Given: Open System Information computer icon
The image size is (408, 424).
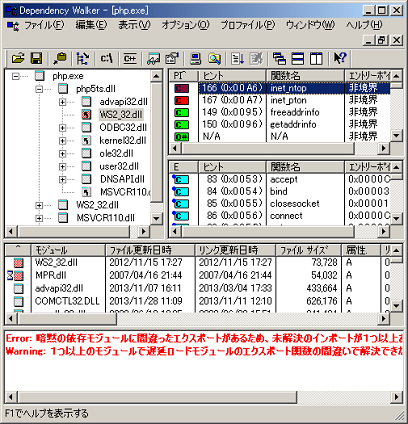Looking at the screenshot, I should coord(195,59).
